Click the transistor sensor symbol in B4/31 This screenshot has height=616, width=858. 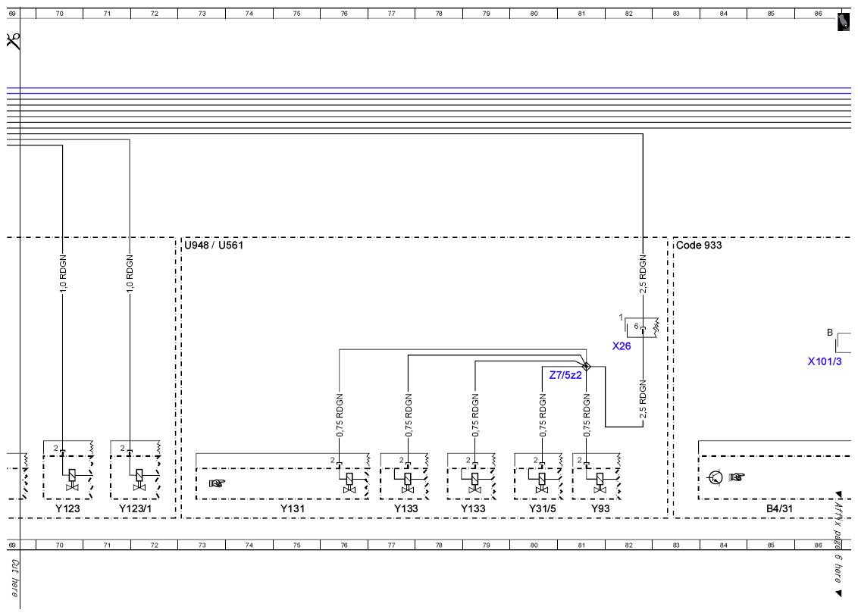click(716, 477)
